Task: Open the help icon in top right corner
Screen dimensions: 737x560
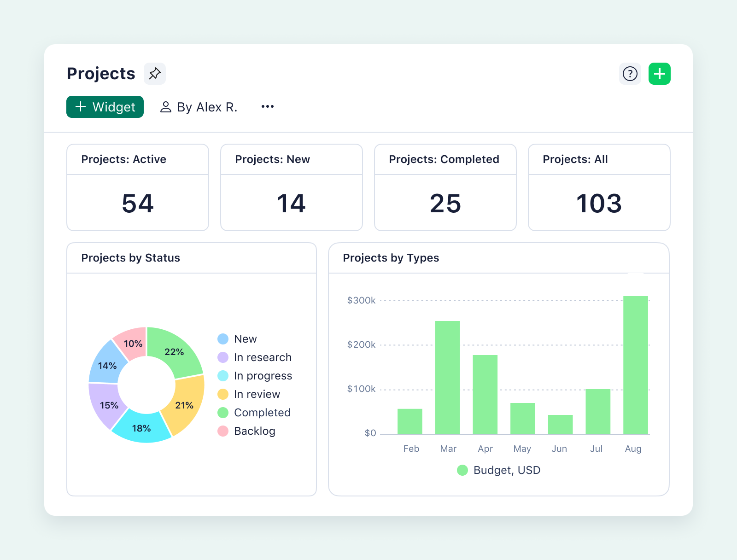Action: [630, 73]
